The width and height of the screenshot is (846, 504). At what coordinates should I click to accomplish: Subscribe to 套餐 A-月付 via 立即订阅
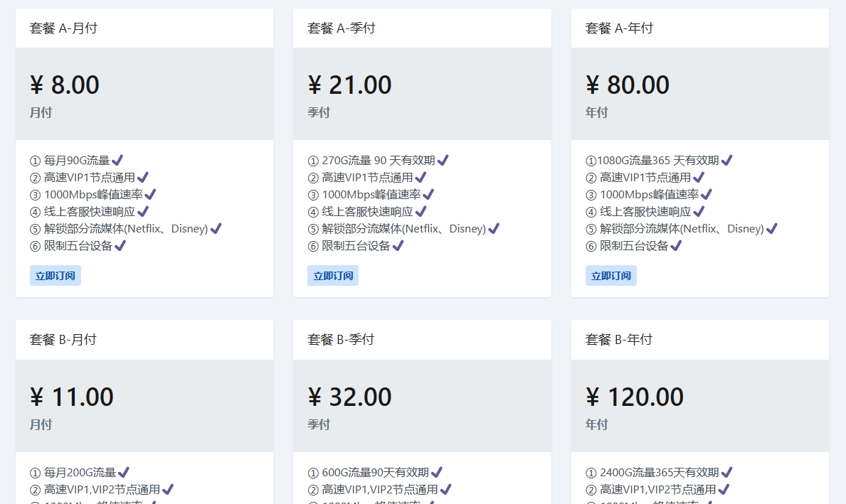click(55, 276)
